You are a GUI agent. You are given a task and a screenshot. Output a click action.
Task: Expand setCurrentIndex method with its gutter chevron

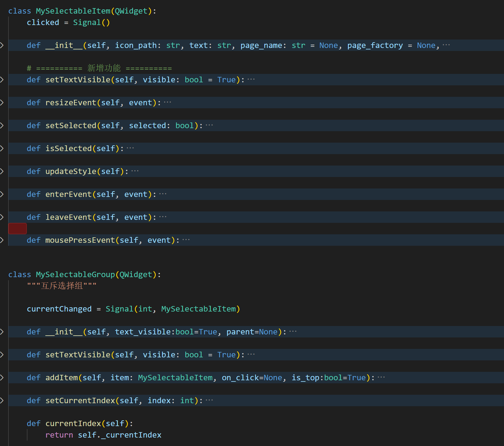pyautogui.click(x=2, y=400)
